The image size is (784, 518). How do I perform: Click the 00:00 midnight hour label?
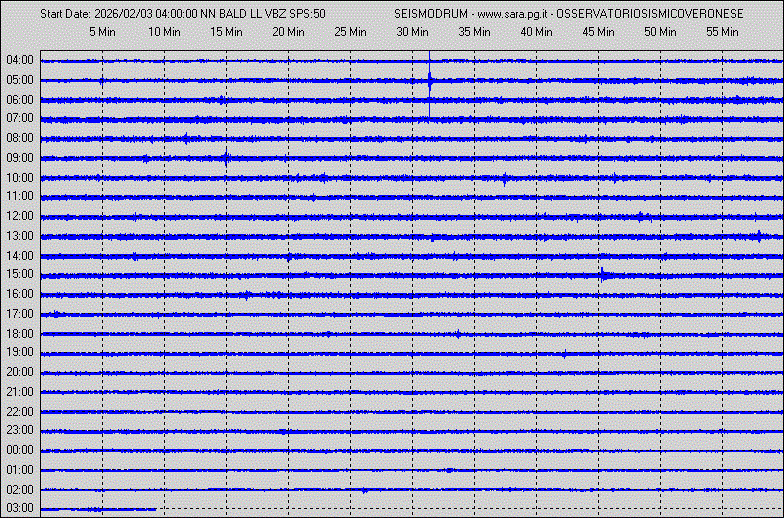[x=20, y=450]
